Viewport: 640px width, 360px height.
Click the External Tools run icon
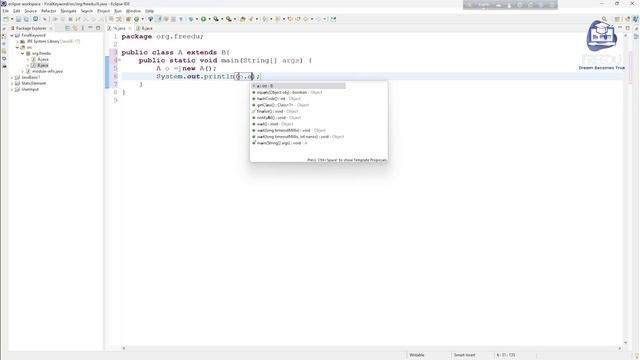(229, 19)
